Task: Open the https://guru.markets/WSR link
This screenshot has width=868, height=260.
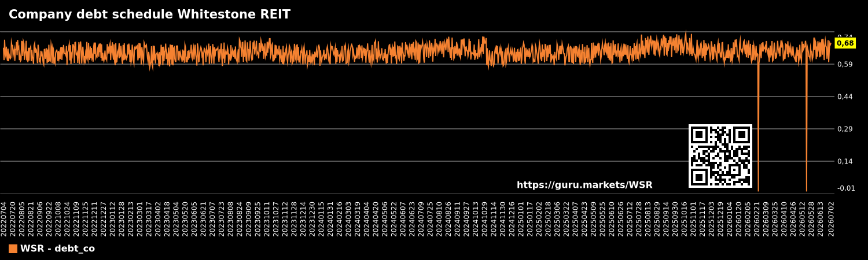Action: [584, 185]
